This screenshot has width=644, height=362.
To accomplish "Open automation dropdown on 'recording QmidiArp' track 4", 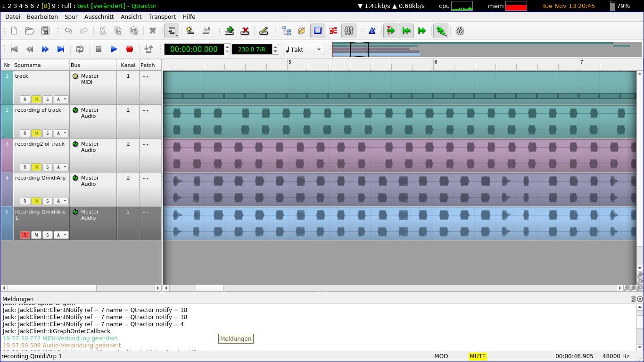I will (x=61, y=201).
